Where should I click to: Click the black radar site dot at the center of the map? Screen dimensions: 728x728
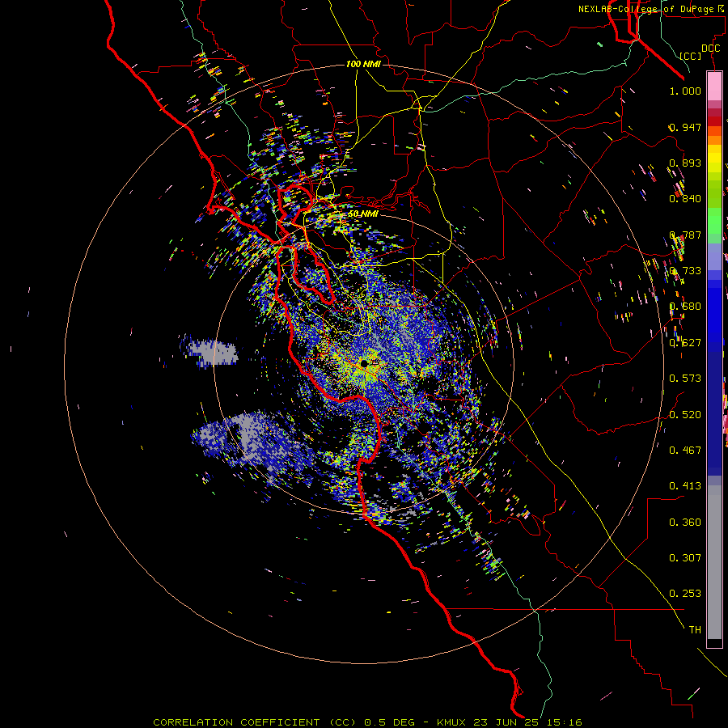[364, 363]
